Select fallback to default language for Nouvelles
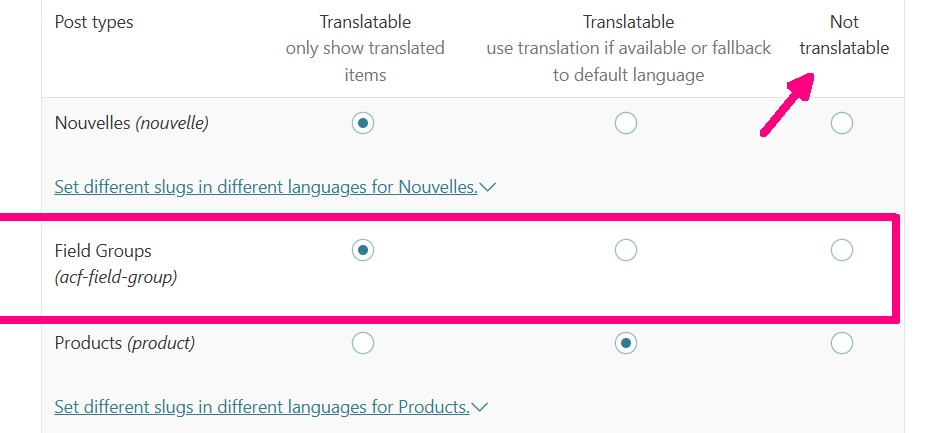Screen dimensions: 933x433 626,123
